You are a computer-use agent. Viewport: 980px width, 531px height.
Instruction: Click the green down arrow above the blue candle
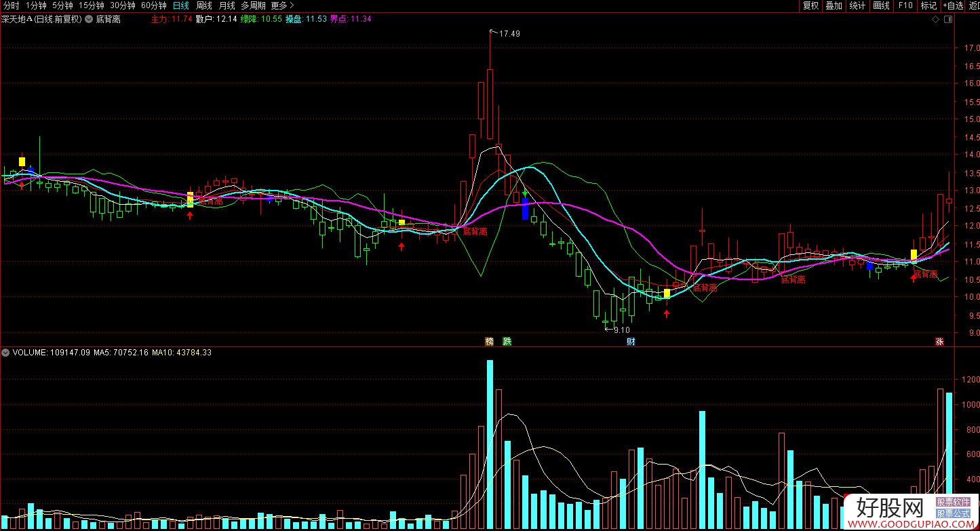pos(525,194)
